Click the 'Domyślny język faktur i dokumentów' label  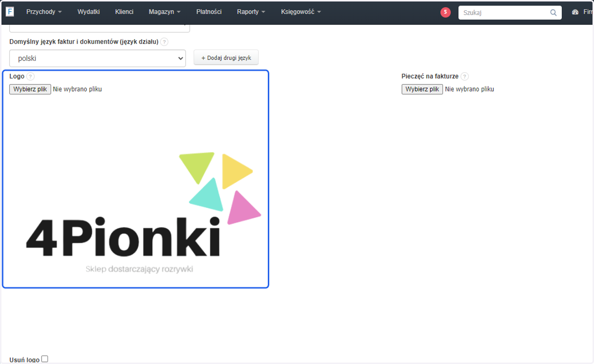(x=84, y=42)
